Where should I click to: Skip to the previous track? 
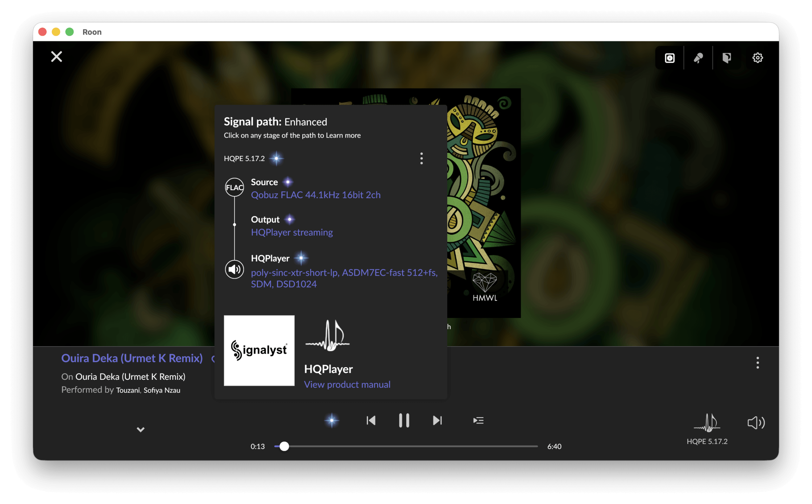(x=371, y=421)
